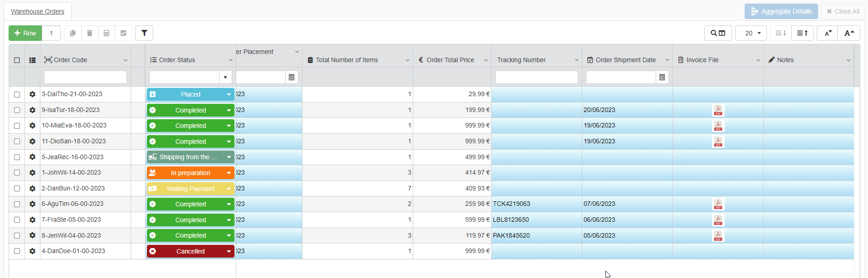Open the page size 20 dropdown
868x278 pixels.
[751, 33]
